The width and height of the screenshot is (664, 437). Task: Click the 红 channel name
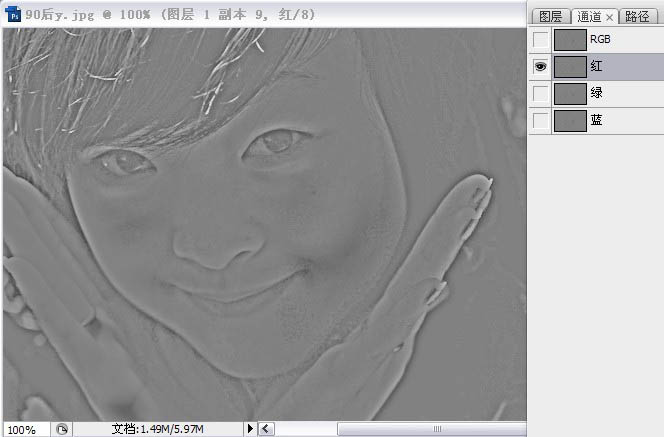(596, 66)
